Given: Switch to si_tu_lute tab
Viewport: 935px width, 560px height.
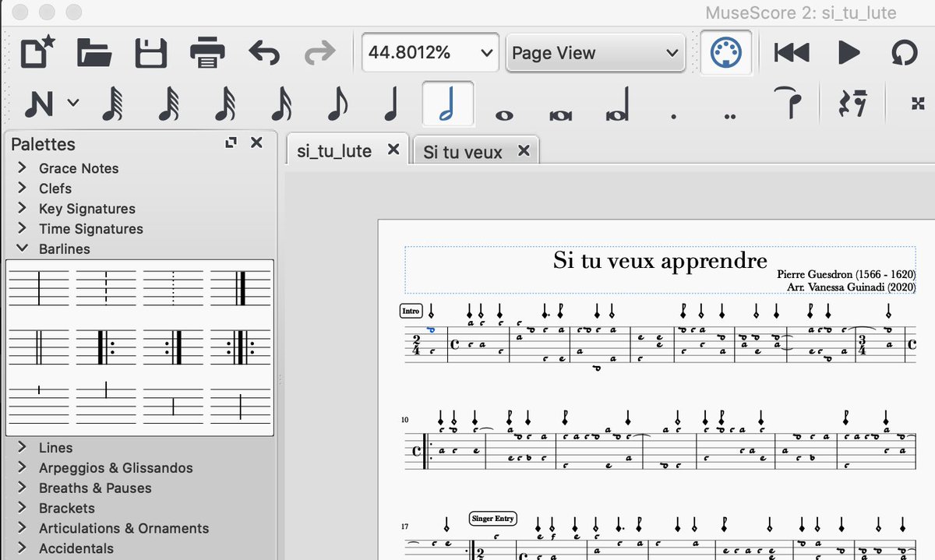Looking at the screenshot, I should click(x=334, y=151).
